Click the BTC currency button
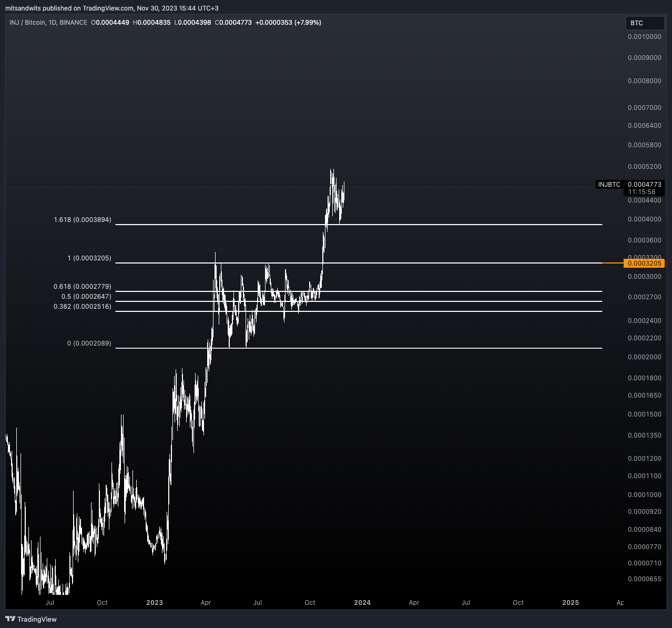The image size is (672, 628). click(x=645, y=23)
